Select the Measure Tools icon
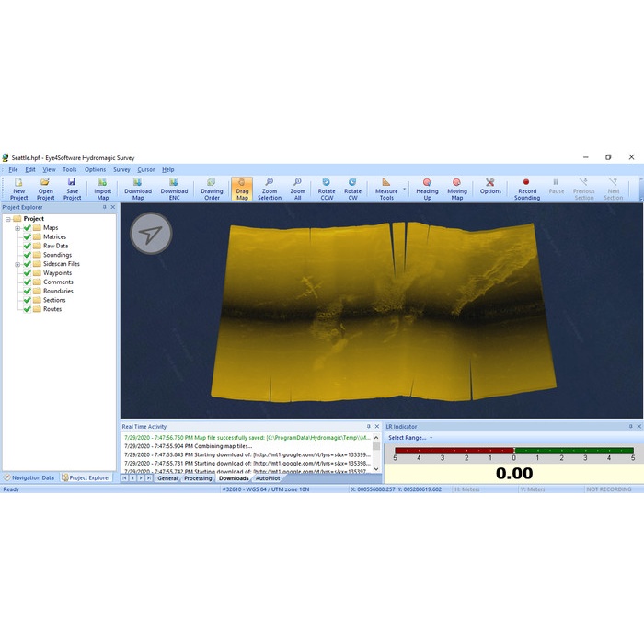Image resolution: width=644 pixels, height=644 pixels. (x=386, y=189)
